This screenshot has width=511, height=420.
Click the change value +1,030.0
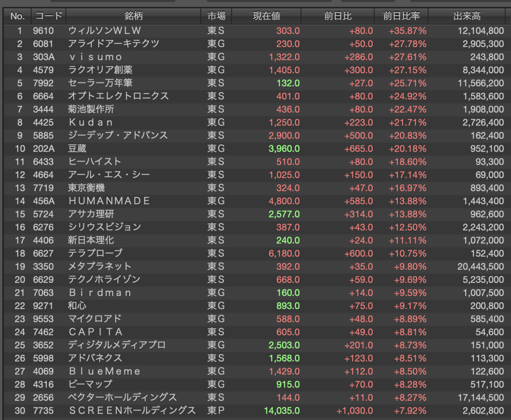pos(355,411)
